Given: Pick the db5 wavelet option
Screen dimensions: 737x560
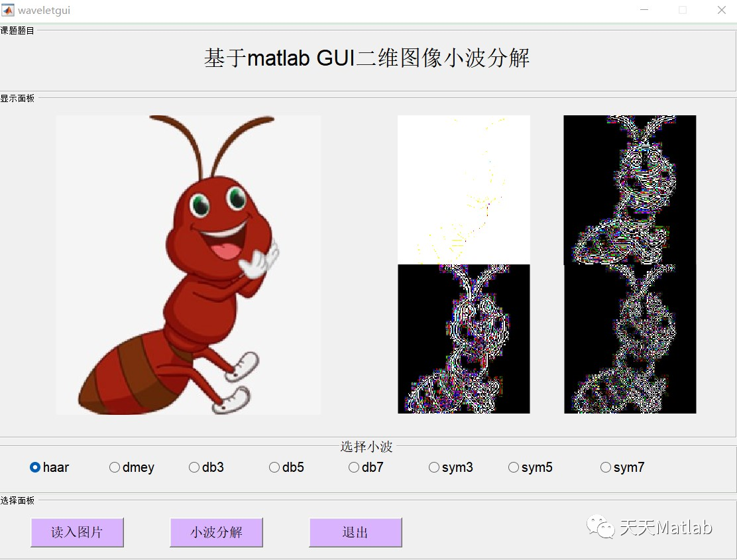Looking at the screenshot, I should (274, 467).
